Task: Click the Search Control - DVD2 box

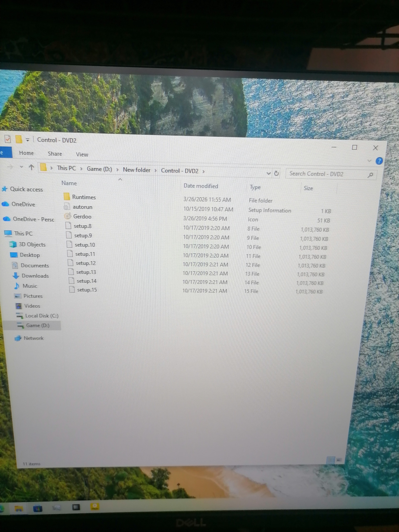Action: point(331,174)
